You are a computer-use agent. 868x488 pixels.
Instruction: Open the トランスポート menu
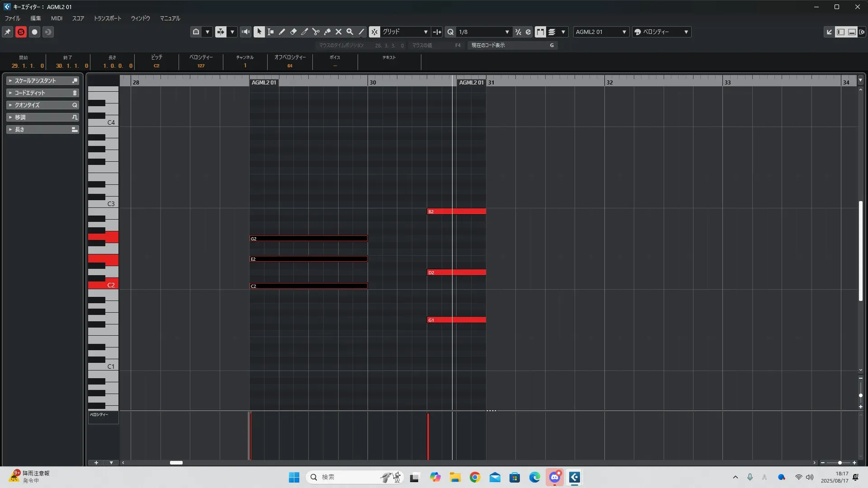tap(107, 19)
